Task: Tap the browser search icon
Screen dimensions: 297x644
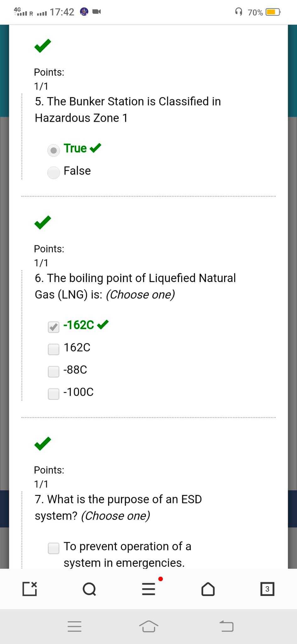Action: [89, 589]
